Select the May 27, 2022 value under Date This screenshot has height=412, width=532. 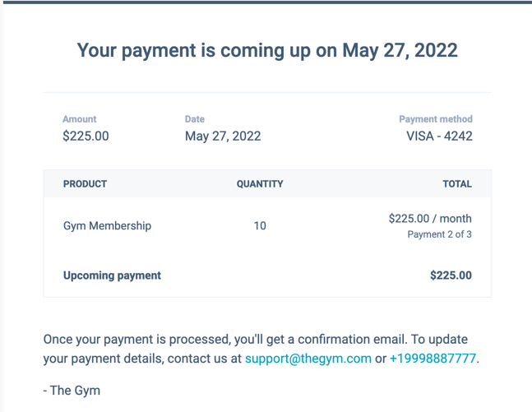point(223,137)
